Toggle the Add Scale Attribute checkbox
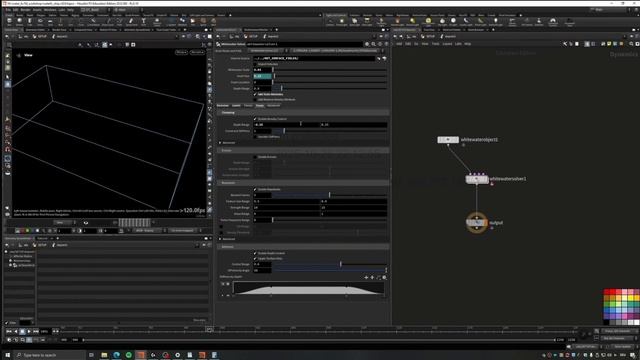The width and height of the screenshot is (640, 360). click(255, 94)
